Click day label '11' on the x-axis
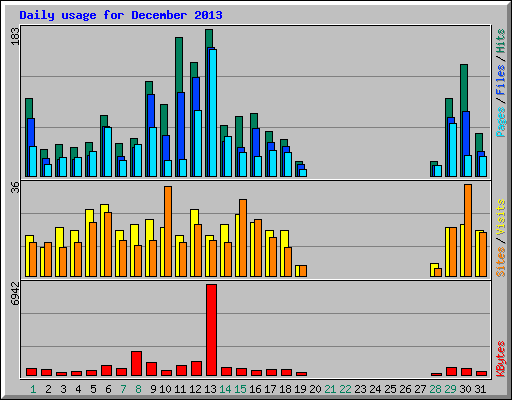512x400 pixels. pyautogui.click(x=180, y=389)
